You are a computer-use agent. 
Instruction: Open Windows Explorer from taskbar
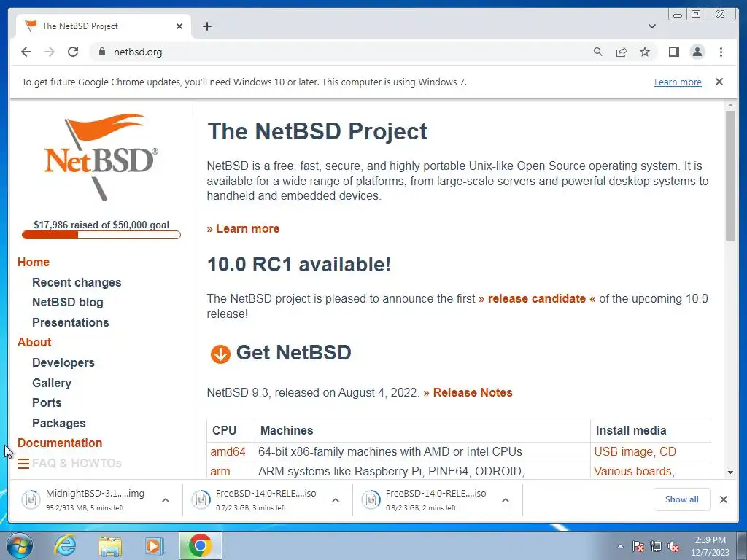pyautogui.click(x=110, y=545)
